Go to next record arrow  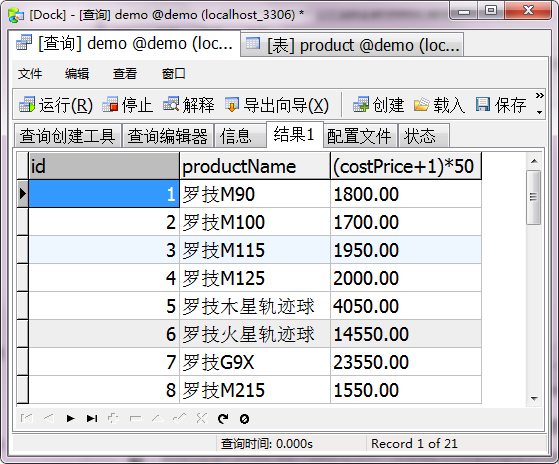[70, 418]
